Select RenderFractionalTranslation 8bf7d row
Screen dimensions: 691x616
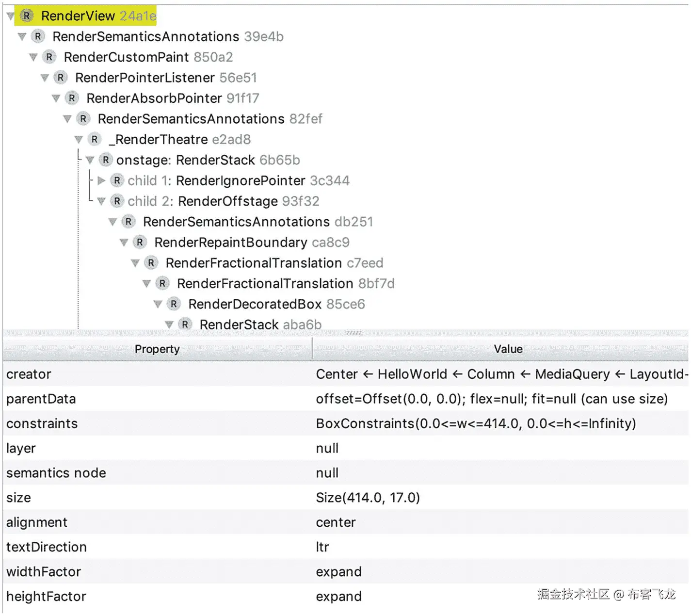point(286,283)
